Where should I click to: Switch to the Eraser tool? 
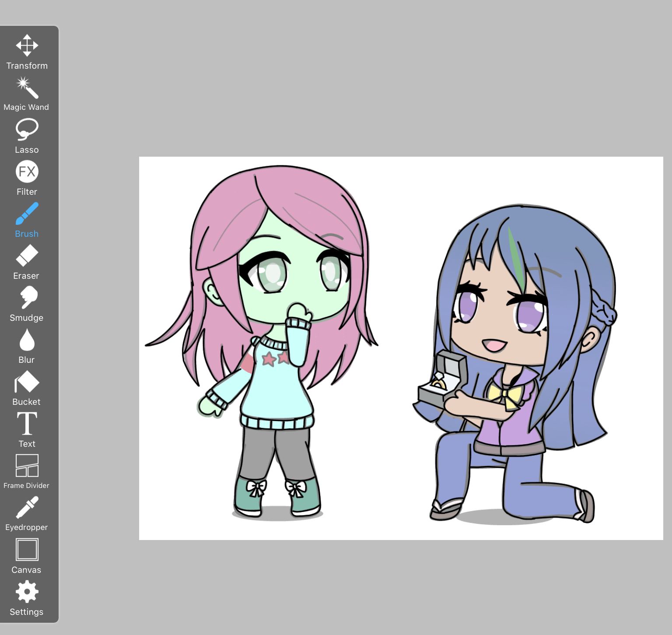pos(27,262)
